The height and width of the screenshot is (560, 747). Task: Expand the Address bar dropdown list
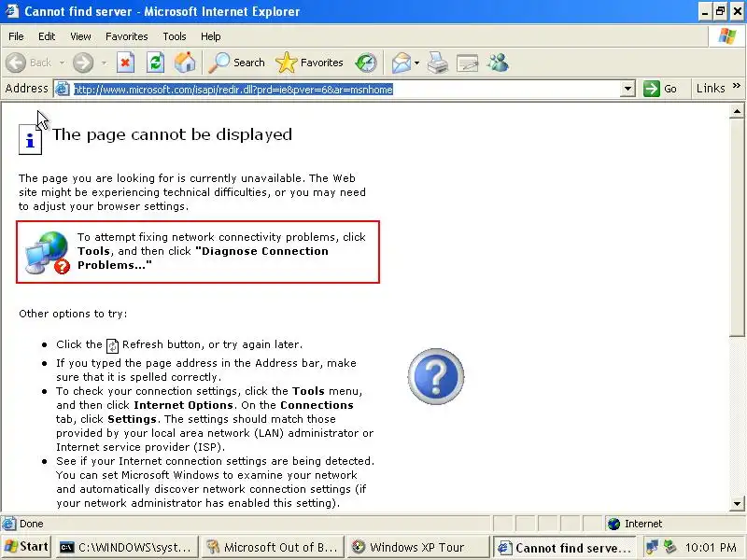click(x=627, y=89)
